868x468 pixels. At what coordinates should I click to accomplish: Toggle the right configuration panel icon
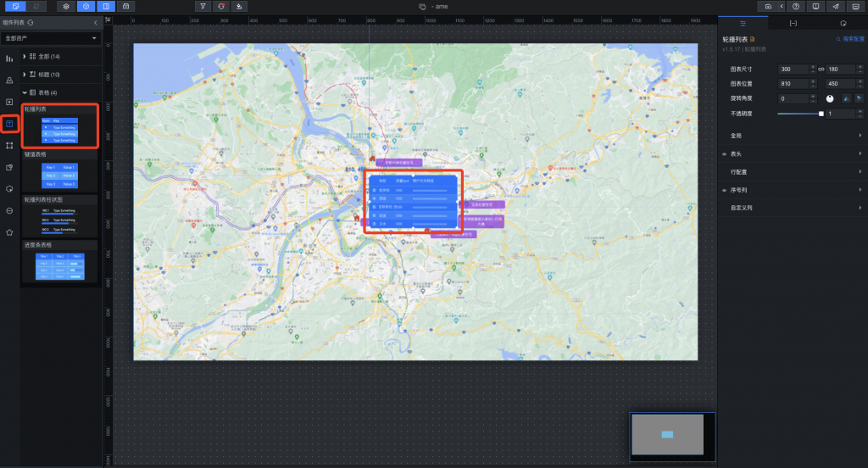(106, 6)
